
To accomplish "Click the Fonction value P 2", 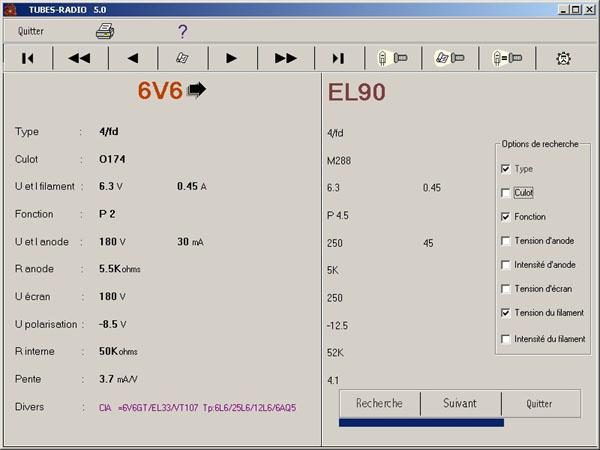I will tap(107, 214).
